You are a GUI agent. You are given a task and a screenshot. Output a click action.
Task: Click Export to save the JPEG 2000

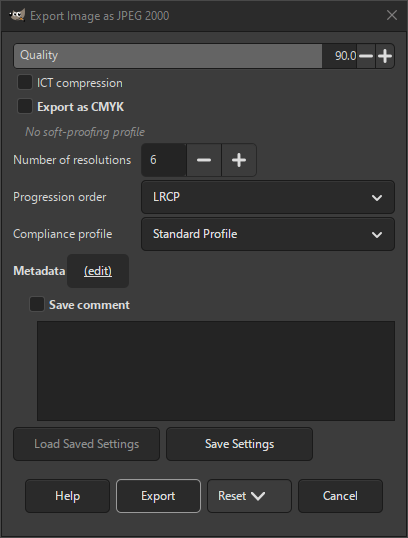point(158,496)
